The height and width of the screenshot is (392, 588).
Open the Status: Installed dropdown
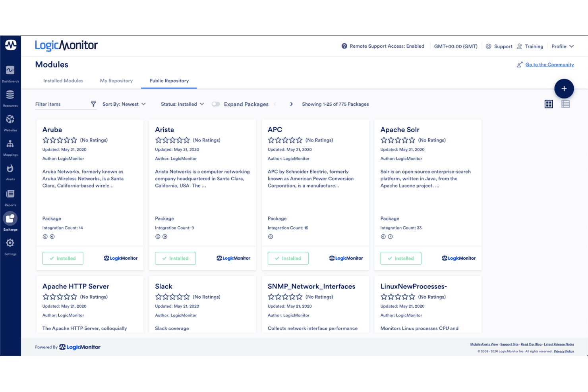[182, 104]
